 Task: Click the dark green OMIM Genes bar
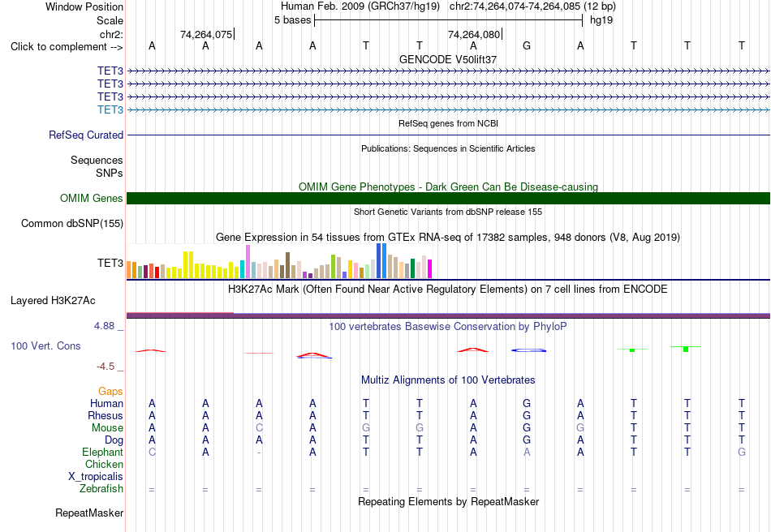pos(448,198)
